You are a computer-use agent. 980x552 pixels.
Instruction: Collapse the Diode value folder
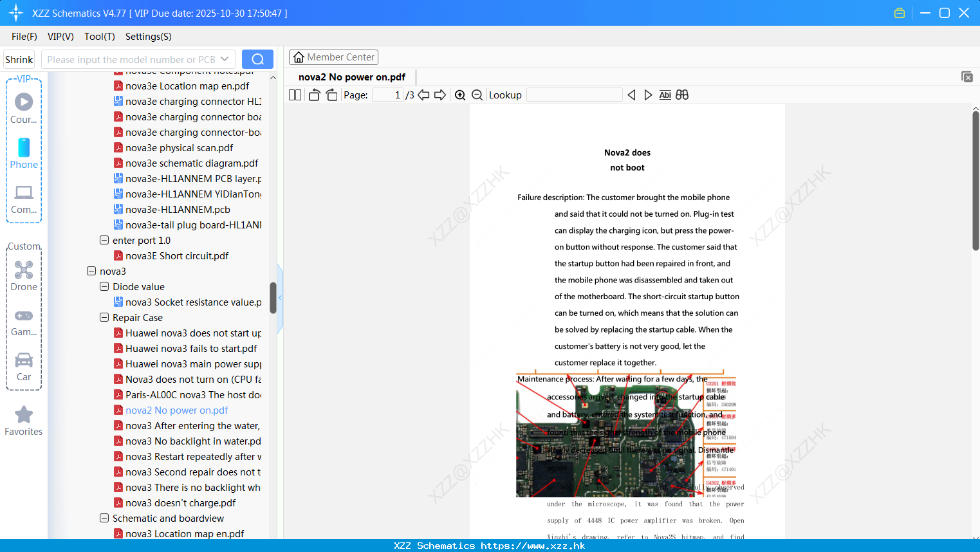pyautogui.click(x=104, y=286)
